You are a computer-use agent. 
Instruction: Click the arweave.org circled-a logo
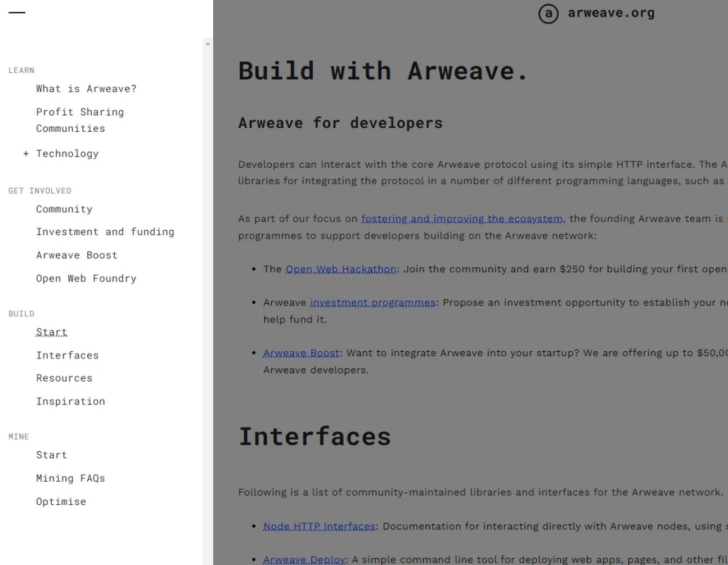click(548, 14)
